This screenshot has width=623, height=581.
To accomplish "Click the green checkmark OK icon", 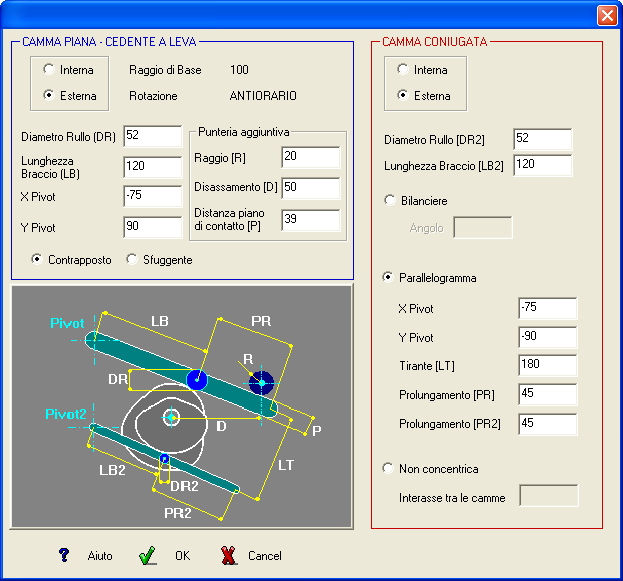I will pos(147,555).
